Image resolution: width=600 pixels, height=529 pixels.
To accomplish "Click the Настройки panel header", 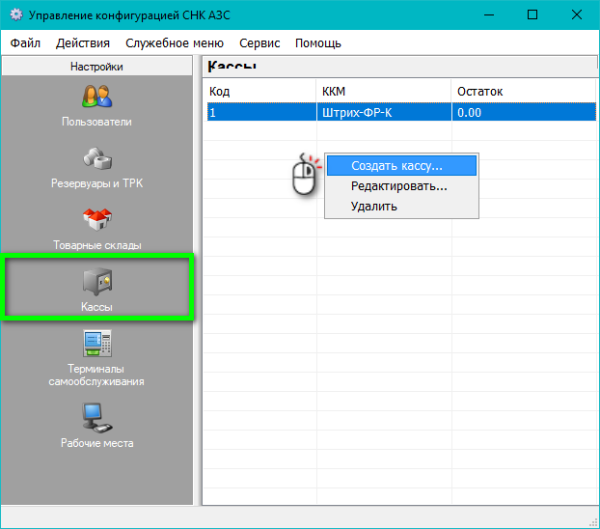I will pos(97,67).
